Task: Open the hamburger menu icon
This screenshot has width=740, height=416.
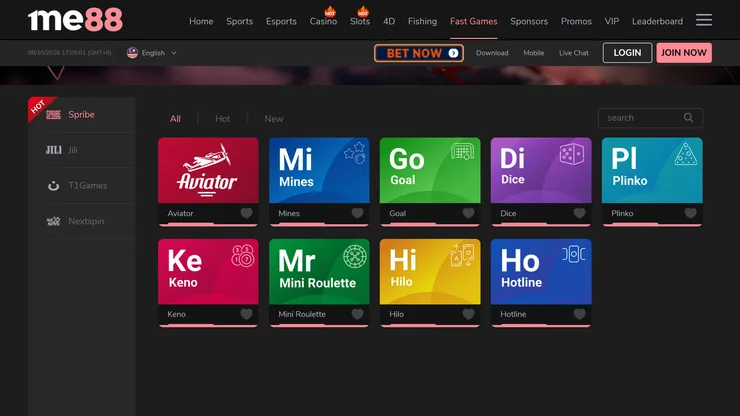Action: (704, 20)
